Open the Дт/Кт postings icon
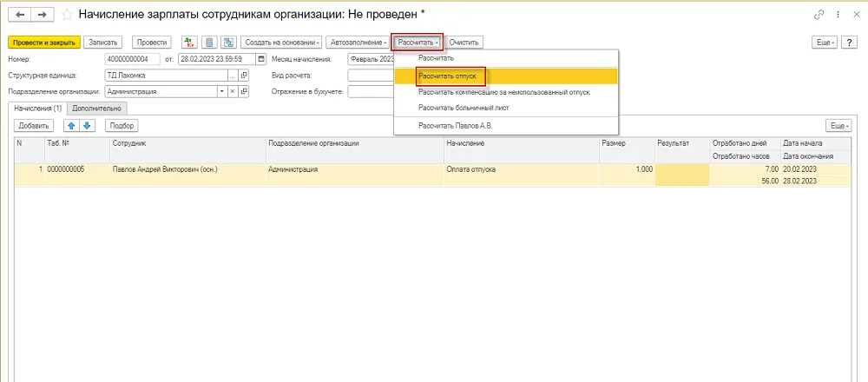 (190, 42)
